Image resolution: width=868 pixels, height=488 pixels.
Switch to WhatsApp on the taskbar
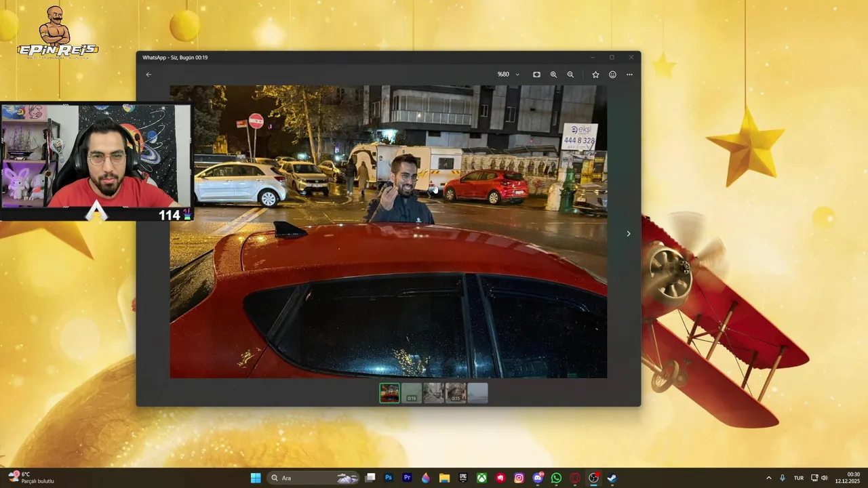(556, 478)
